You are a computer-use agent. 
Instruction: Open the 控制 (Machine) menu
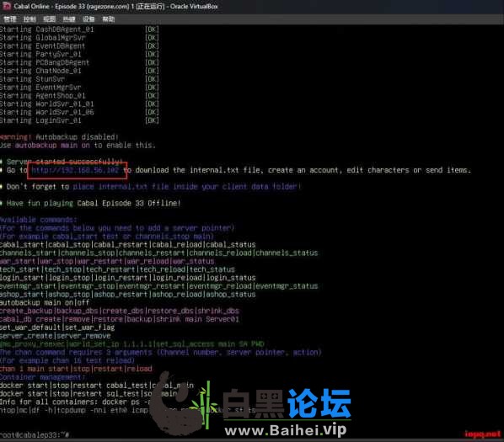[29, 19]
